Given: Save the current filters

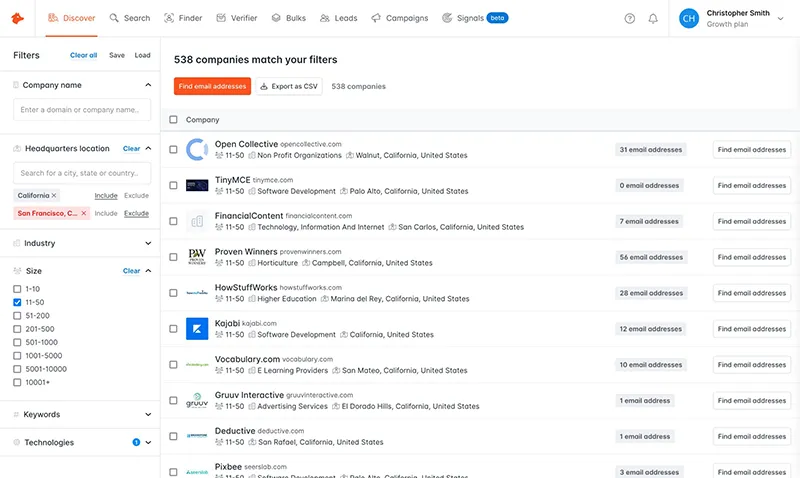Looking at the screenshot, I should coord(117,55).
